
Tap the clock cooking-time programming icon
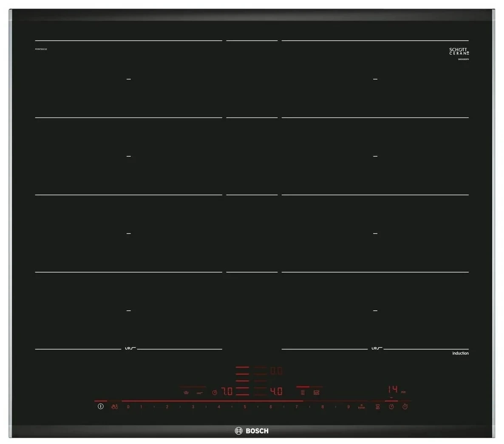[391, 407]
